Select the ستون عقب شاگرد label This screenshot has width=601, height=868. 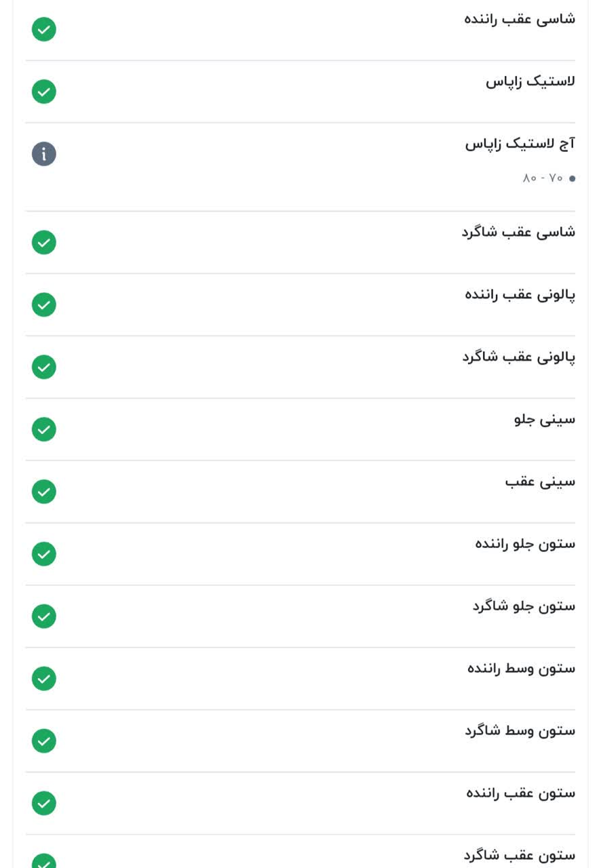coord(520,856)
